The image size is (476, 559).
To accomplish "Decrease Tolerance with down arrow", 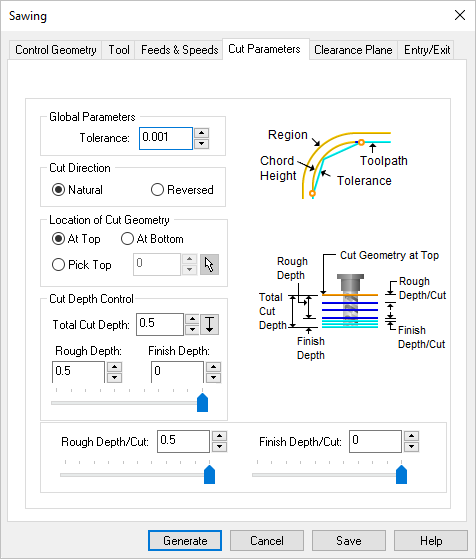I will click(x=201, y=144).
